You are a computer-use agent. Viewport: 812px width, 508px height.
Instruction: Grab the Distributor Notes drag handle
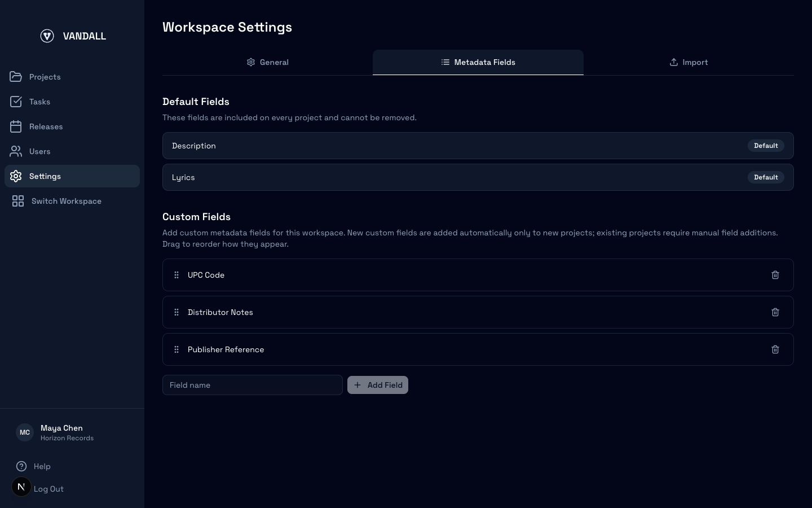click(176, 312)
